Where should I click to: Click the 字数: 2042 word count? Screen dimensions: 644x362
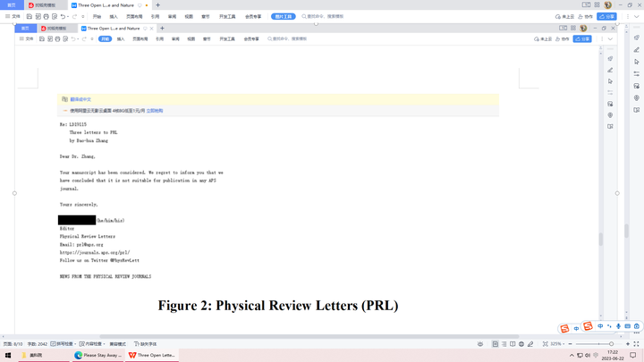(x=37, y=344)
